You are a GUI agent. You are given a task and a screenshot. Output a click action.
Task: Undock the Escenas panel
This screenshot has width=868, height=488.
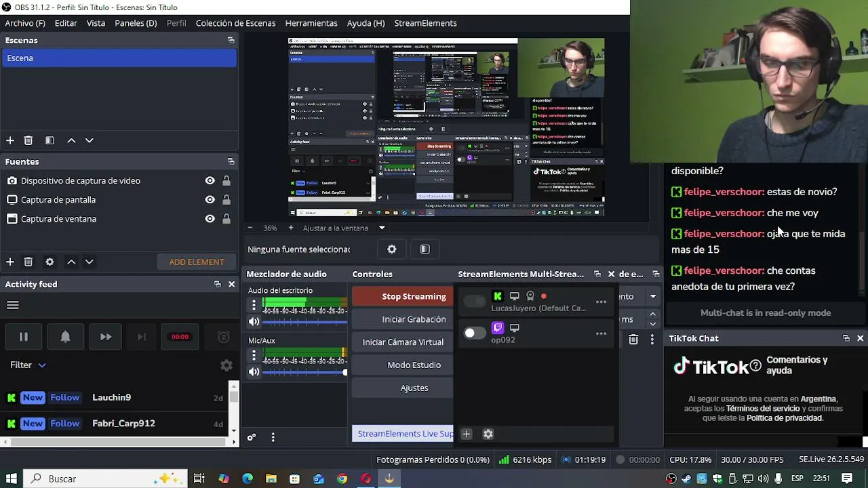tap(231, 41)
